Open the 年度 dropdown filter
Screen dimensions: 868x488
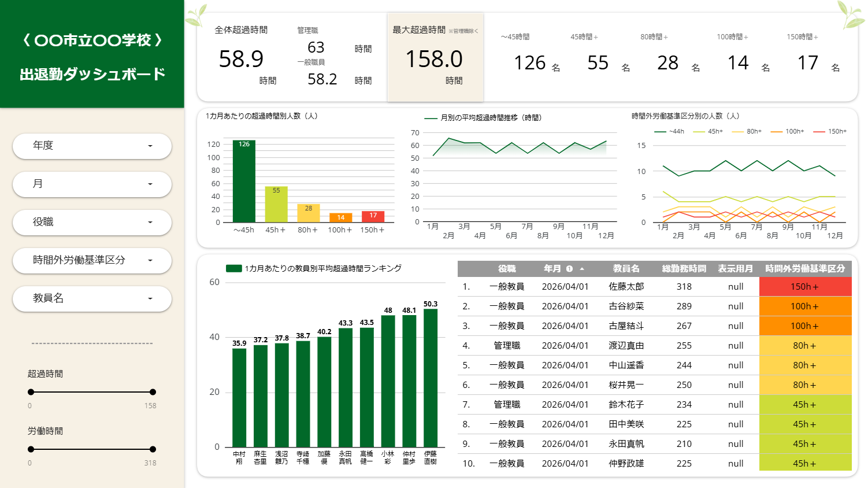coord(92,146)
